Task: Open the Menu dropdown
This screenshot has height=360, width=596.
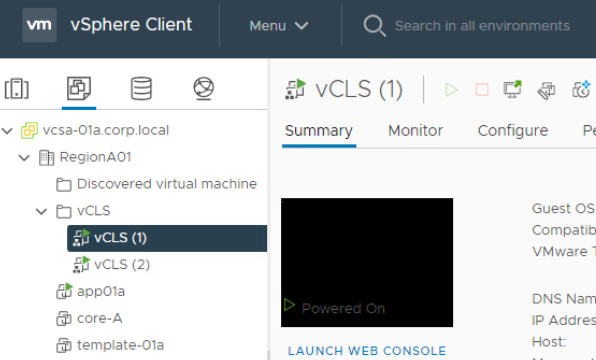Action: [279, 26]
